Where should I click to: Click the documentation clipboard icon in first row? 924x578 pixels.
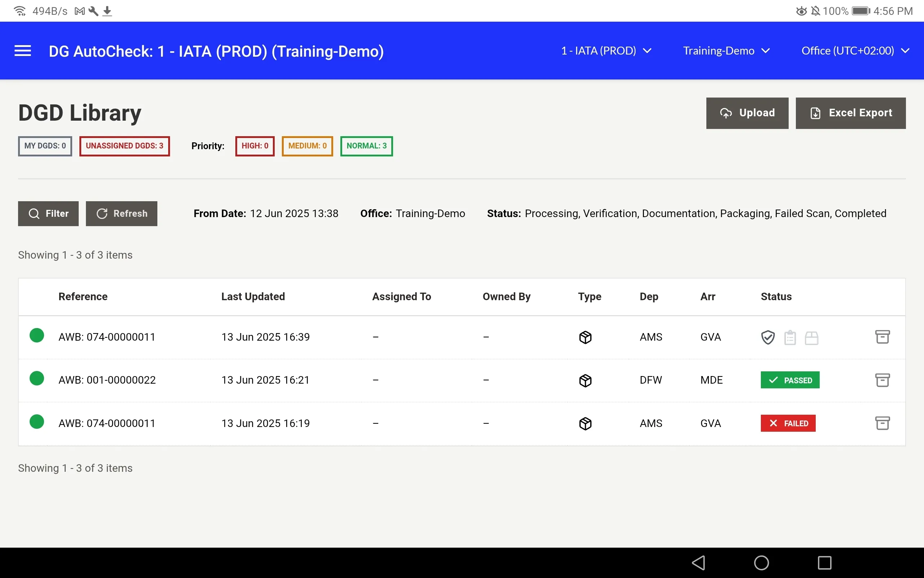[790, 337]
